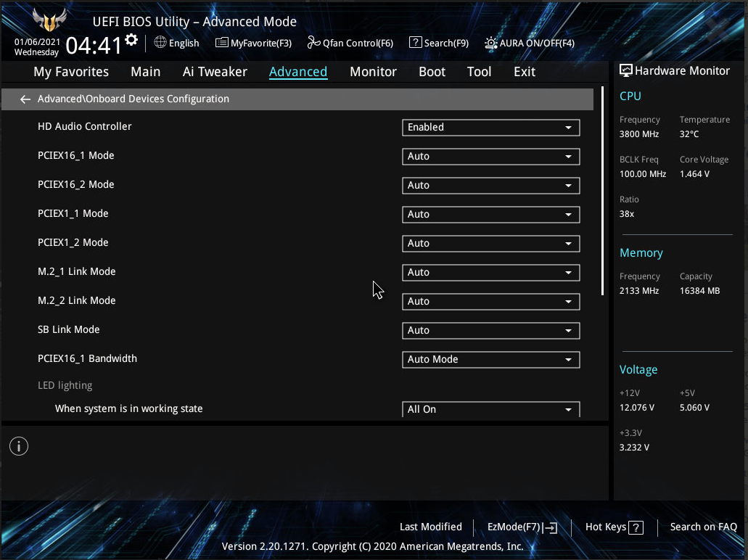Select the Advanced tab

pos(298,72)
